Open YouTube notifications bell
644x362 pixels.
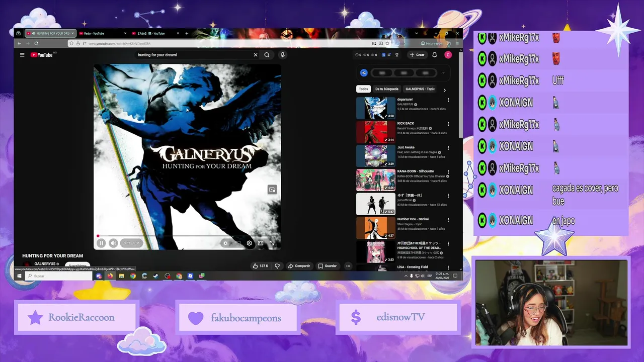click(434, 55)
